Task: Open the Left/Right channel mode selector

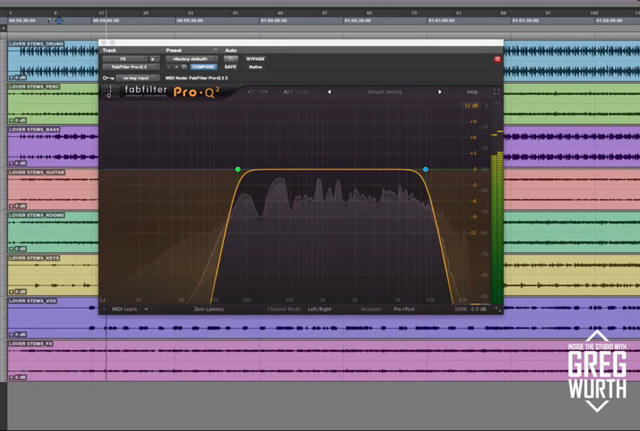Action: pyautogui.click(x=320, y=309)
